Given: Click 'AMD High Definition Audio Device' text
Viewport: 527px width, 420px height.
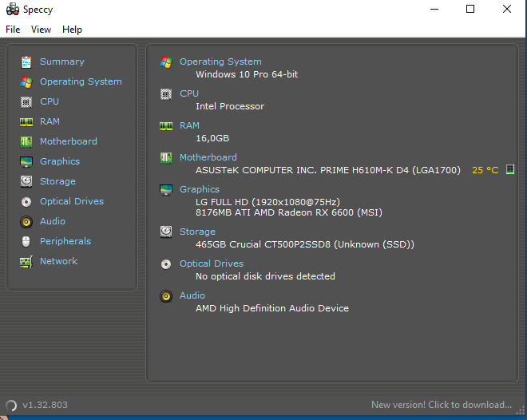Looking at the screenshot, I should pos(272,308).
